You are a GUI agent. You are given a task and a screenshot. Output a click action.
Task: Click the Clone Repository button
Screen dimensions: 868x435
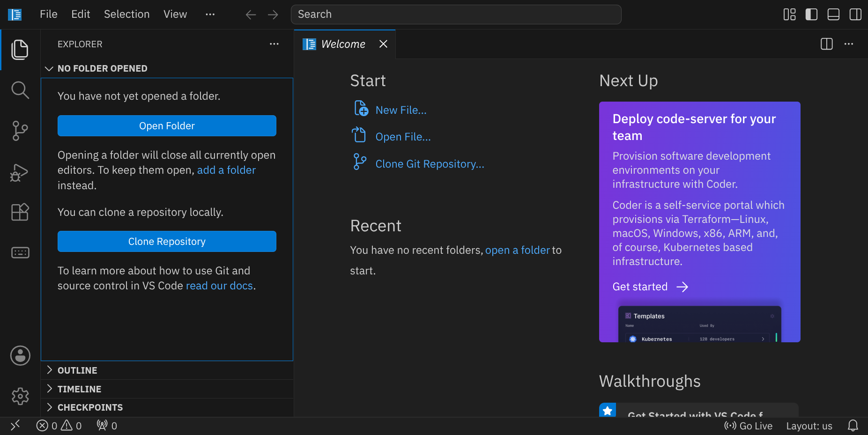(167, 242)
